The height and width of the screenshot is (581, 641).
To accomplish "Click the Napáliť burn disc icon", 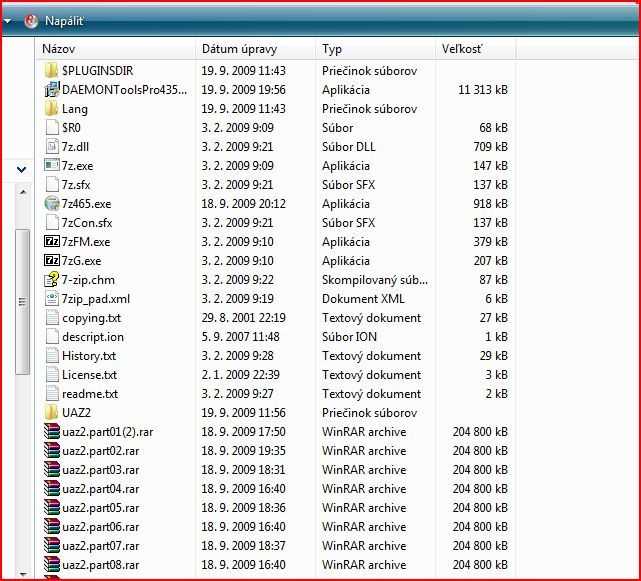I will [x=31, y=21].
